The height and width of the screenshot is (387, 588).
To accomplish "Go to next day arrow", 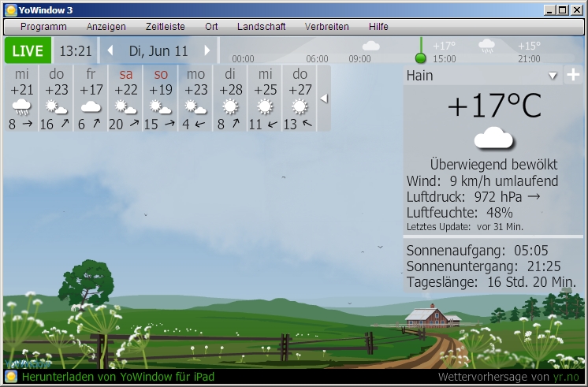I will [207, 50].
